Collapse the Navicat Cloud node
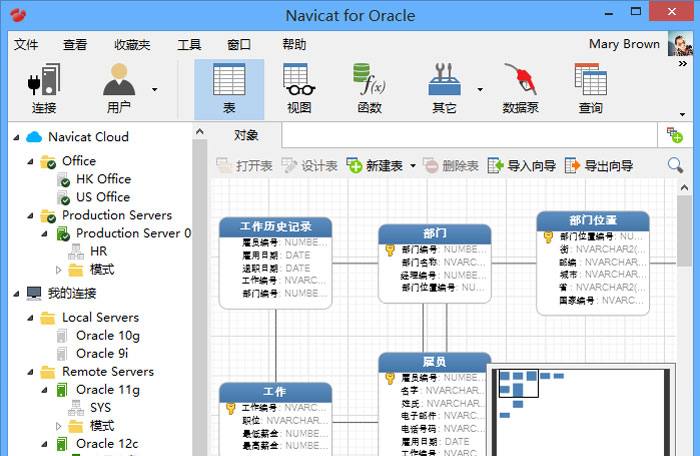Image resolution: width=700 pixels, height=456 pixels. pos(17,138)
